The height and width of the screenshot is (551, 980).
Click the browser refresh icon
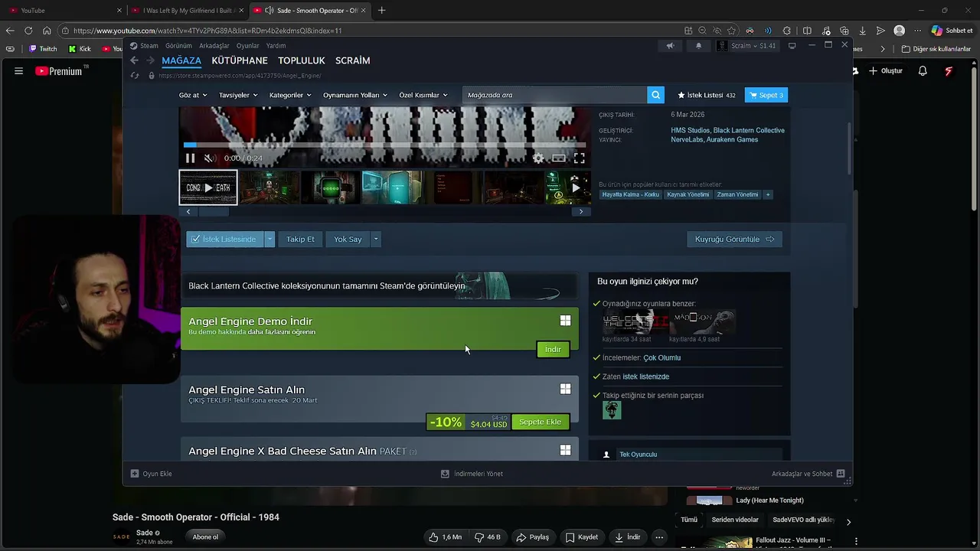pyautogui.click(x=28, y=31)
